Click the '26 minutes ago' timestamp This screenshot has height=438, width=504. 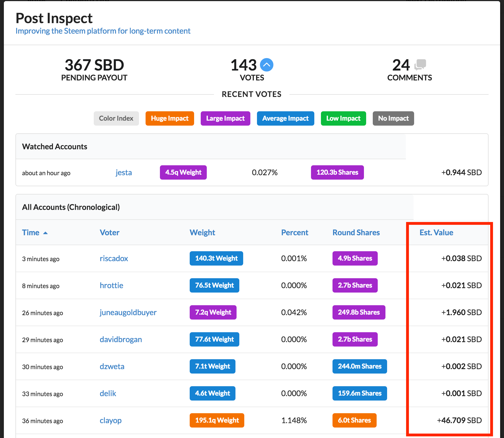click(42, 313)
